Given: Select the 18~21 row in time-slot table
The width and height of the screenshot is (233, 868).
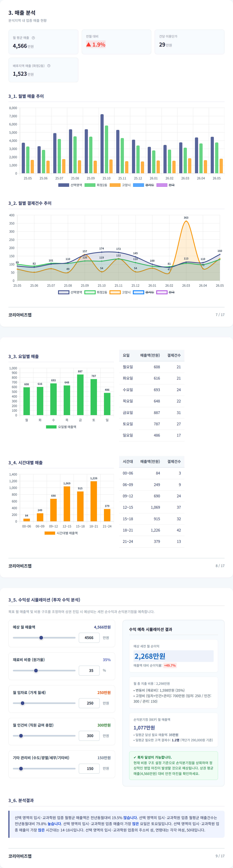Looking at the screenshot, I should [x=152, y=530].
